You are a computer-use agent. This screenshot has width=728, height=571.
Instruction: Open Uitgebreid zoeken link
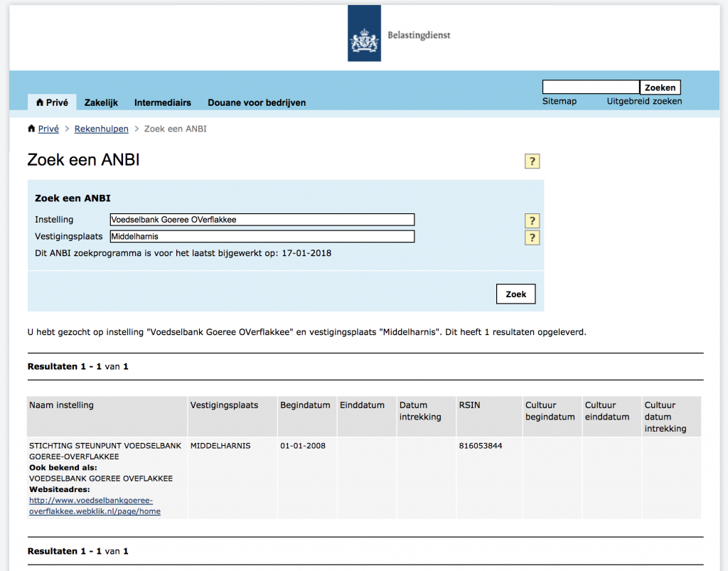tap(644, 101)
